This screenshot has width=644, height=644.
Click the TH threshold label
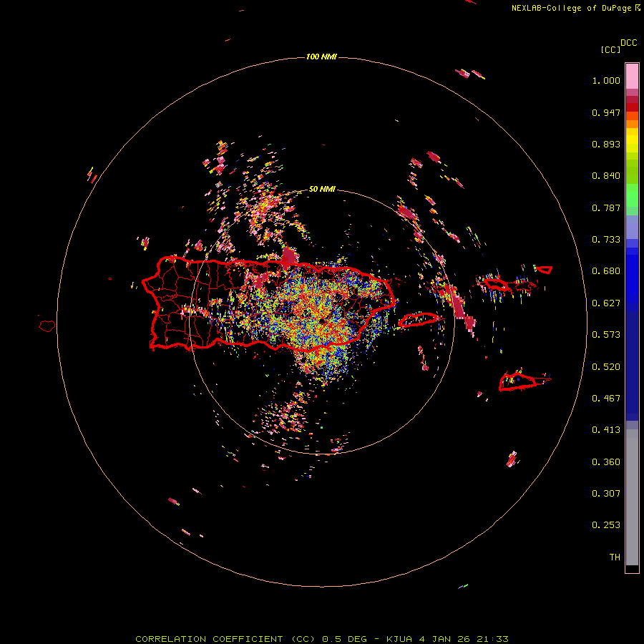(x=615, y=557)
